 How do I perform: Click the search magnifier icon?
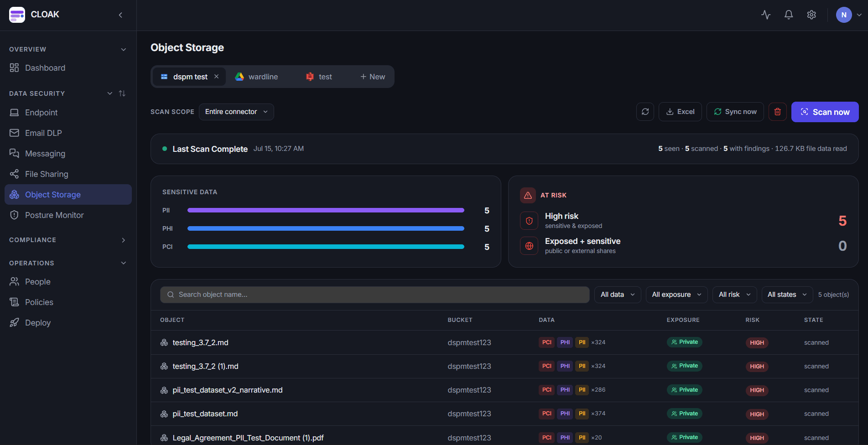[x=171, y=295]
